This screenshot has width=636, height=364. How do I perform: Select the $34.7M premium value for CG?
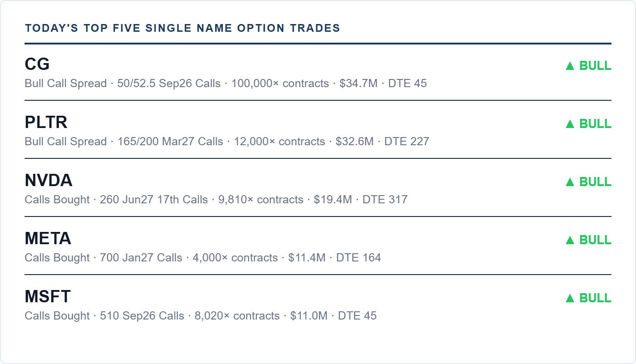pos(358,84)
